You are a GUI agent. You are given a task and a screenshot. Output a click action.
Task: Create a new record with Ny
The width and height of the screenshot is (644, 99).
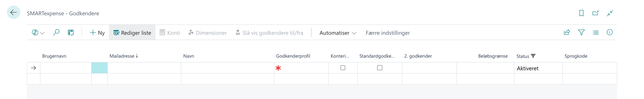[x=97, y=33]
